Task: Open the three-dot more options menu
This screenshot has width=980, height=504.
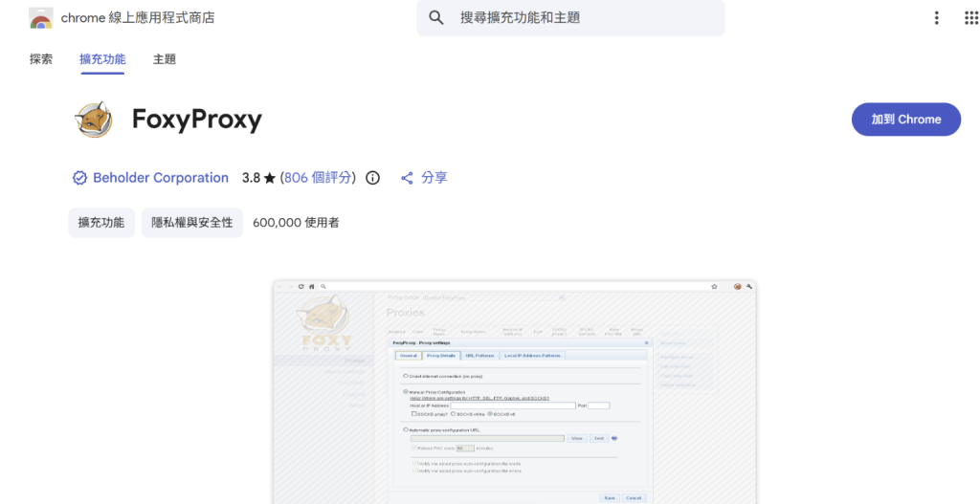Action: pos(936,17)
